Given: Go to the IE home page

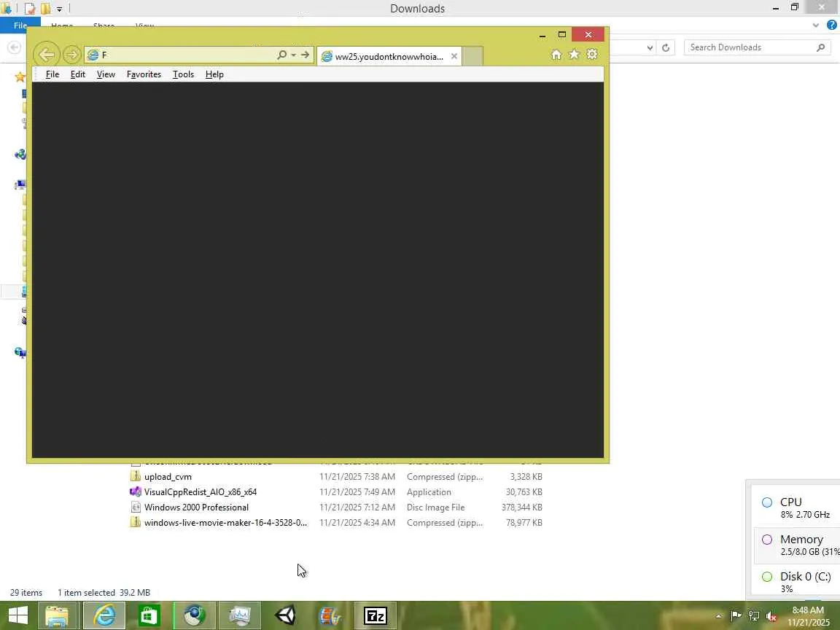Looking at the screenshot, I should [x=556, y=55].
